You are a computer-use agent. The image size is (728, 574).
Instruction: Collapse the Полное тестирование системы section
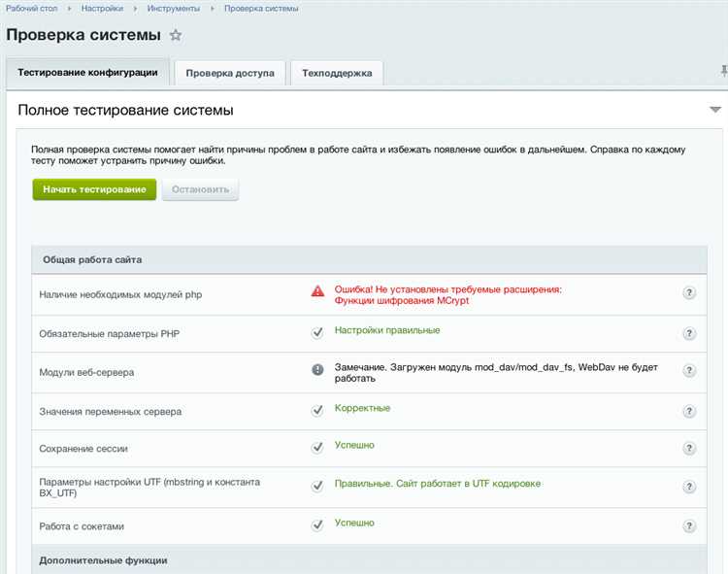click(715, 110)
